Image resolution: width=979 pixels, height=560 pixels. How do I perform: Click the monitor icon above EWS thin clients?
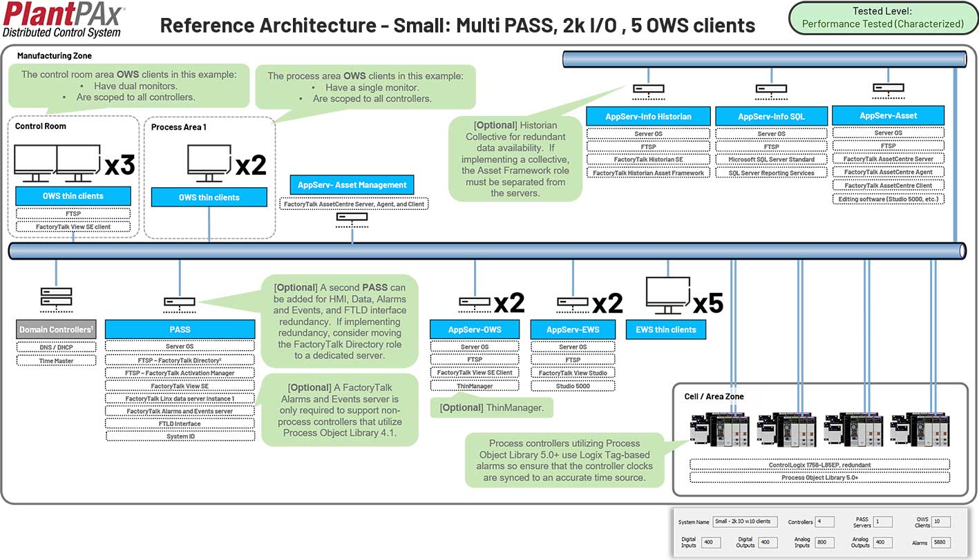667,296
